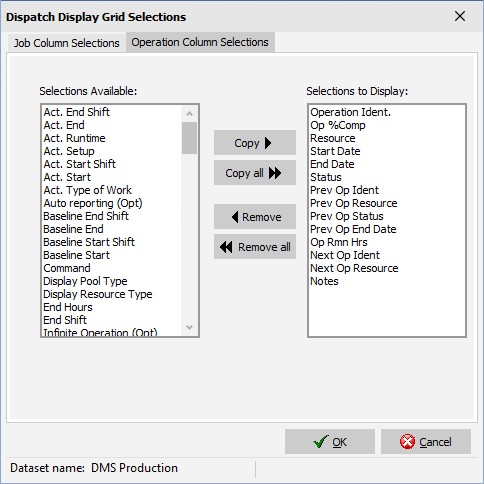Click the Copy button with right arrow
Image resolution: width=484 pixels, height=484 pixels.
[255, 143]
